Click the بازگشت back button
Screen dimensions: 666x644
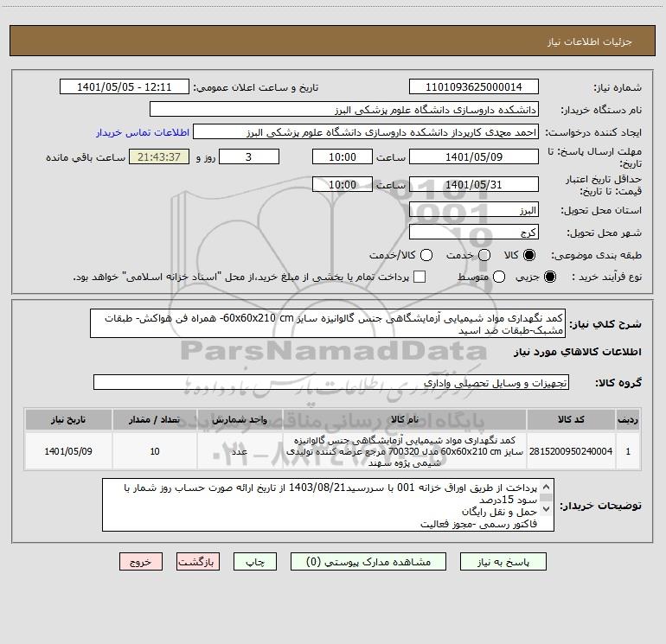click(x=198, y=562)
